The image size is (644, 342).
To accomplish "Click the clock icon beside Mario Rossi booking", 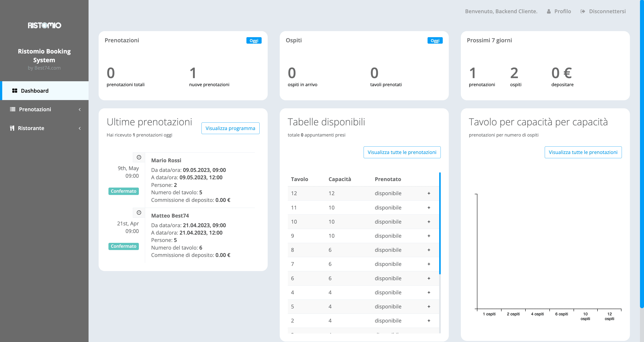I will (139, 157).
